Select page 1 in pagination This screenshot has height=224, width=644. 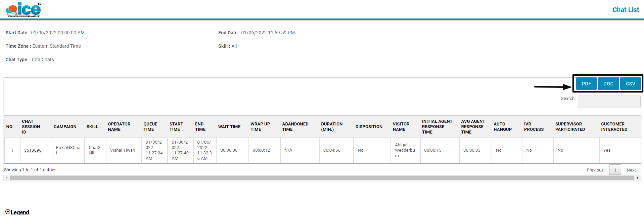[x=615, y=170]
